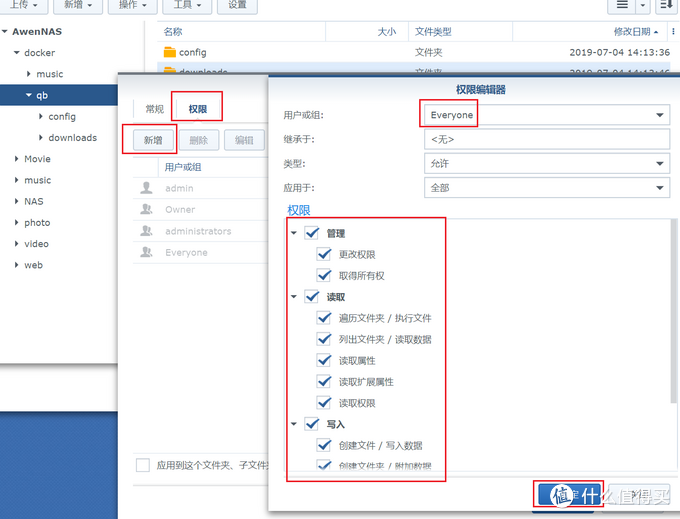
Task: Click the sort order icon at top right
Action: coord(665,6)
